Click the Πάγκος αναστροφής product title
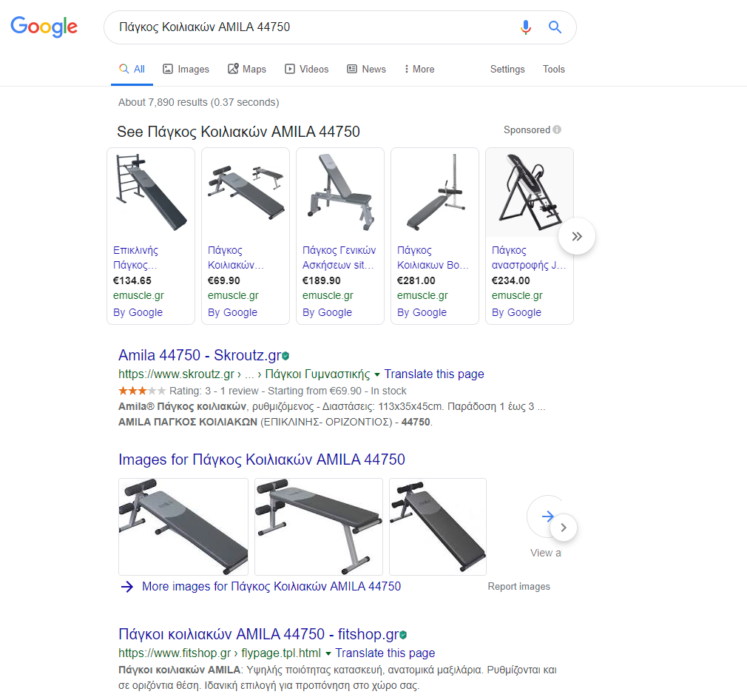 pos(529,258)
